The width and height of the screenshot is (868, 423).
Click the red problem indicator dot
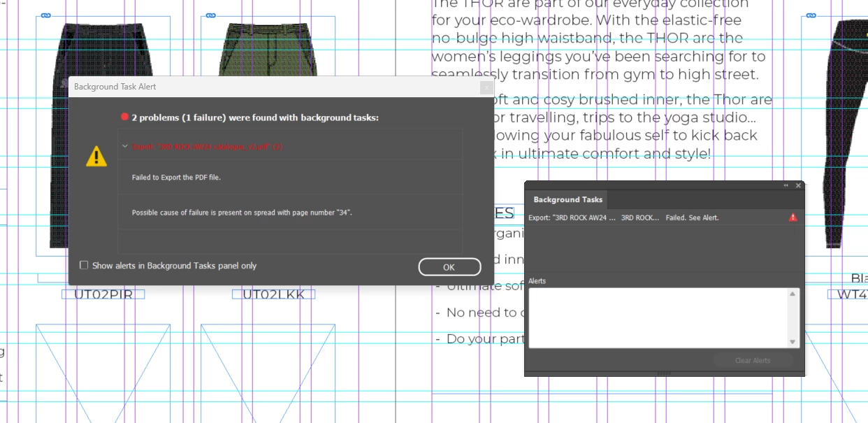click(125, 117)
